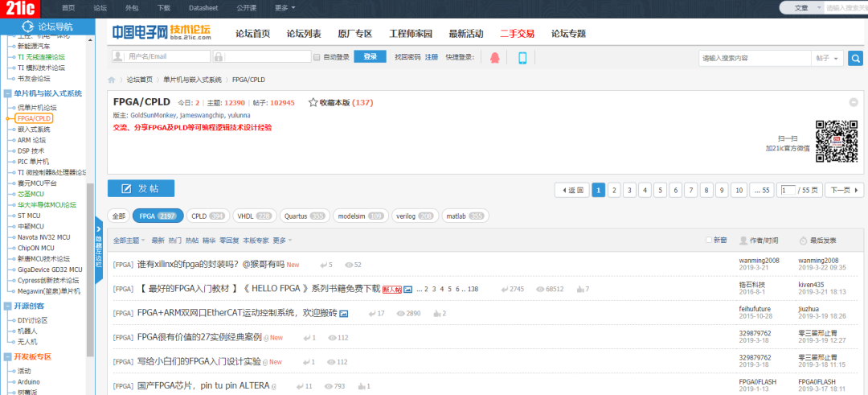This screenshot has width=868, height=395.
Task: Click the view count eye icon on HELLO FPGA thread
Action: click(540, 289)
